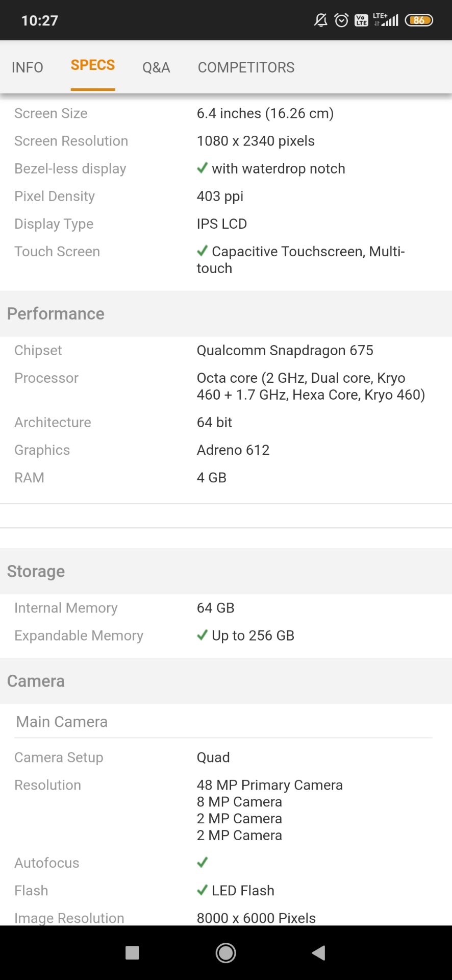Go to the COMPETITORS tab
This screenshot has width=452, height=980.
pos(246,67)
